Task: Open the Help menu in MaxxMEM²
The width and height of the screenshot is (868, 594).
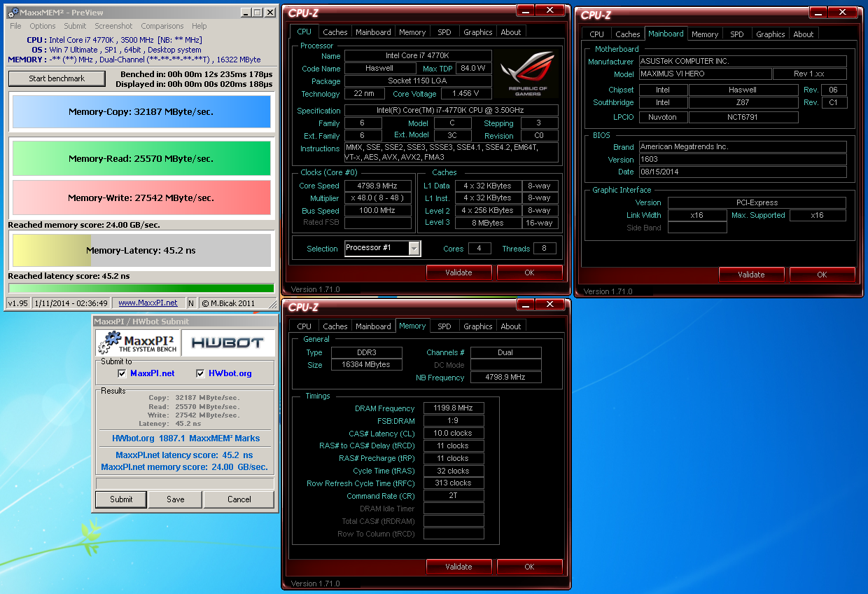Action: tap(199, 26)
